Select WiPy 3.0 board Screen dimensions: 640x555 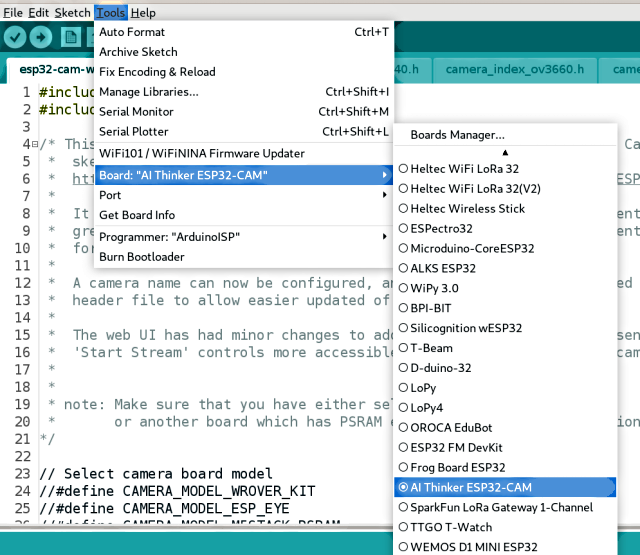coord(505,288)
